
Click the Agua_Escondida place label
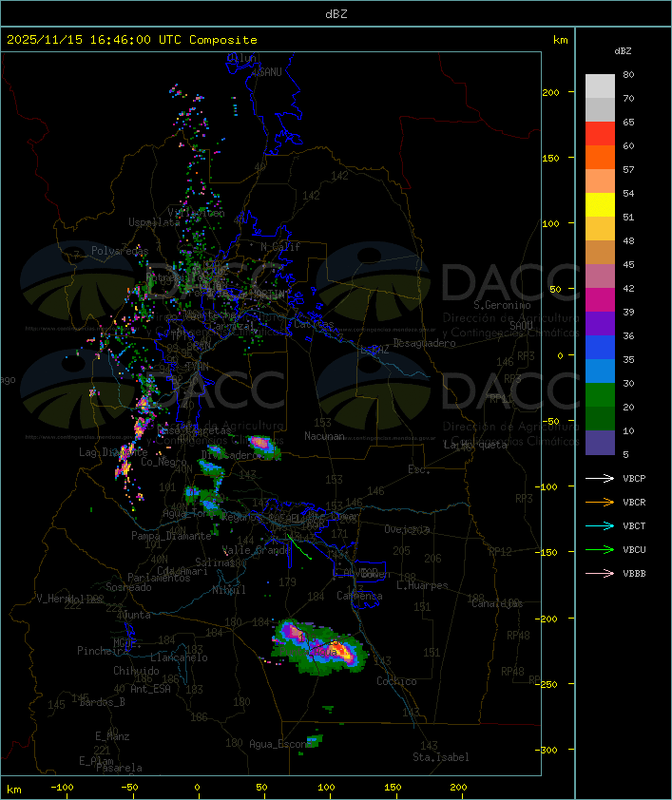pyautogui.click(x=280, y=744)
